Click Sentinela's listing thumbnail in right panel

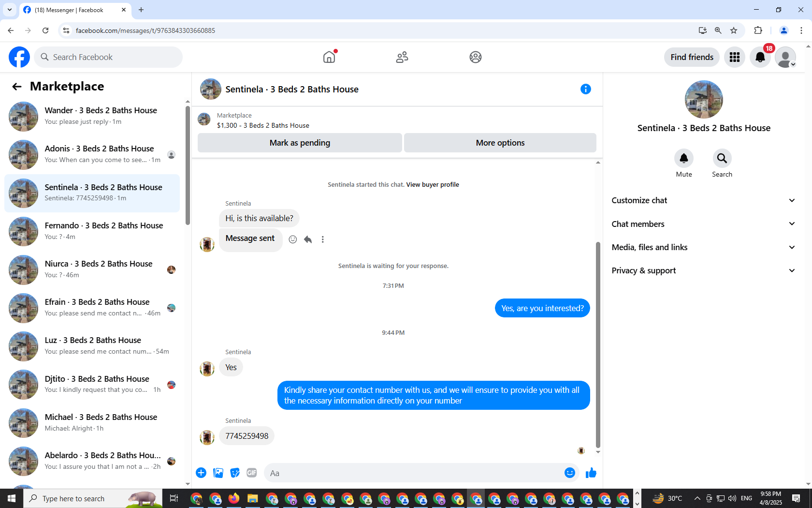tap(704, 99)
